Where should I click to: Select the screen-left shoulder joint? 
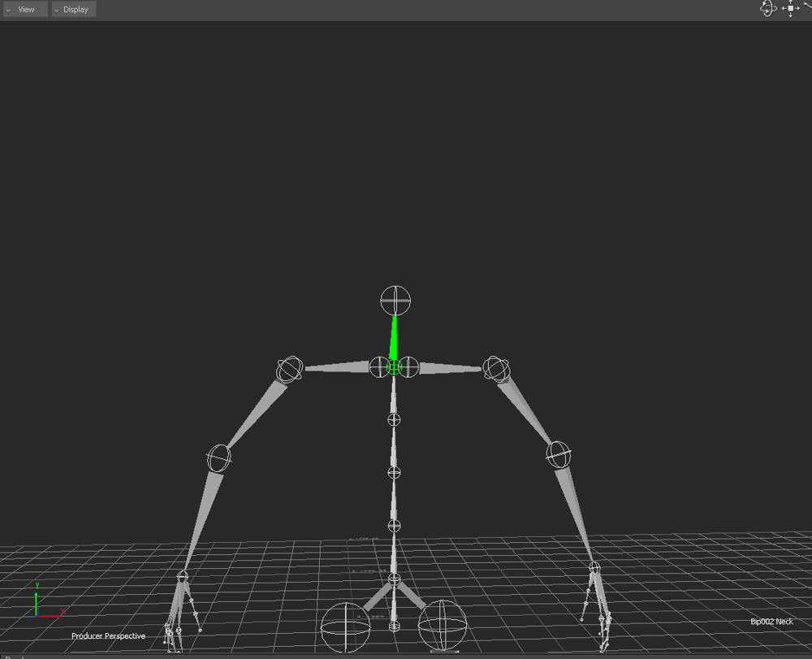coord(290,370)
